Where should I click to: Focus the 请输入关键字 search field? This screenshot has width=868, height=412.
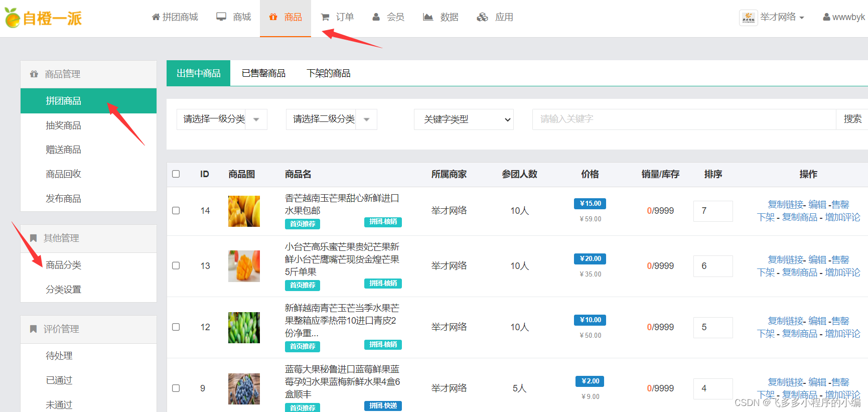pyautogui.click(x=684, y=119)
